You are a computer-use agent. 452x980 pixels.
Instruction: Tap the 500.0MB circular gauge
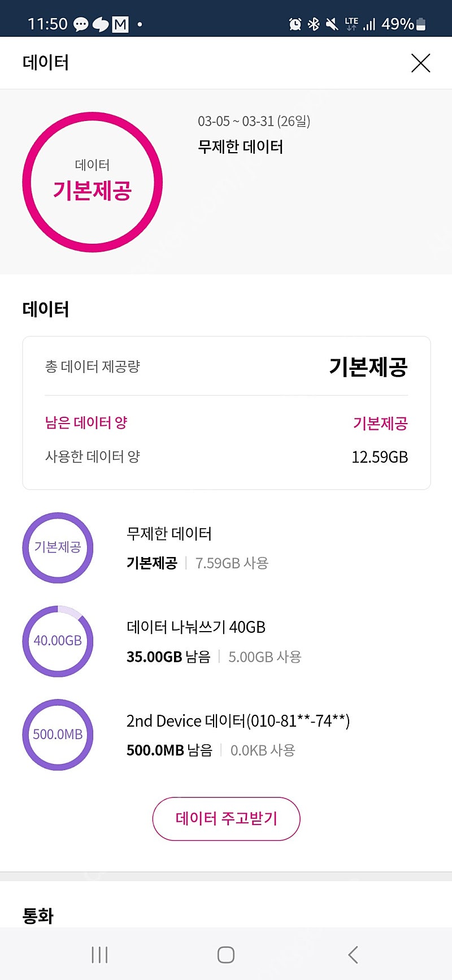(x=58, y=735)
